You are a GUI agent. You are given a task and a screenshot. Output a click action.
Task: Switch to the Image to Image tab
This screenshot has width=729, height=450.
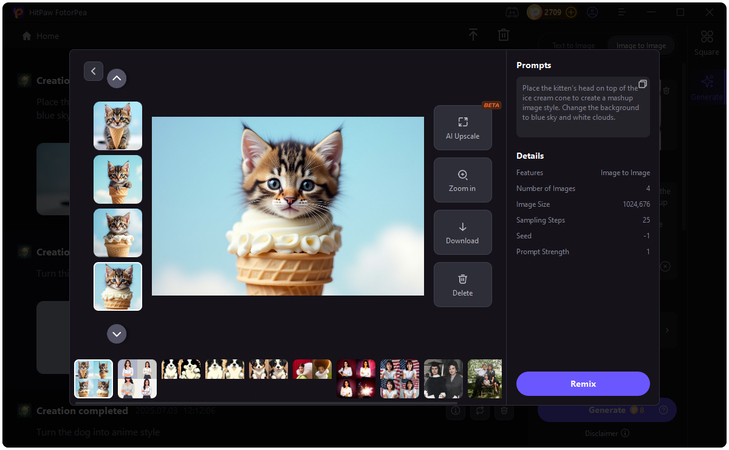pos(641,46)
